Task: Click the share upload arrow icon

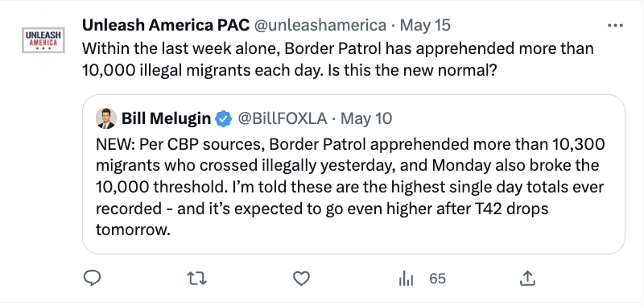Action: [527, 279]
